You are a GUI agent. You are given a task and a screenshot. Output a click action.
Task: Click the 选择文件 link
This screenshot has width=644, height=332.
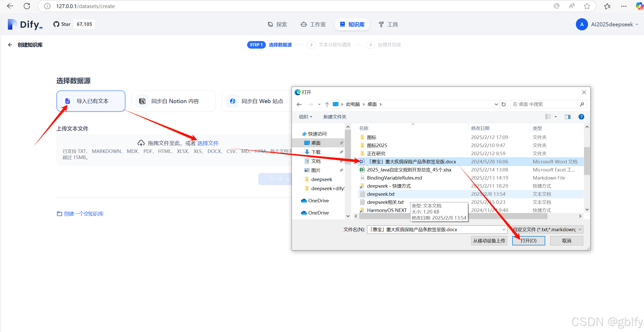click(x=208, y=143)
